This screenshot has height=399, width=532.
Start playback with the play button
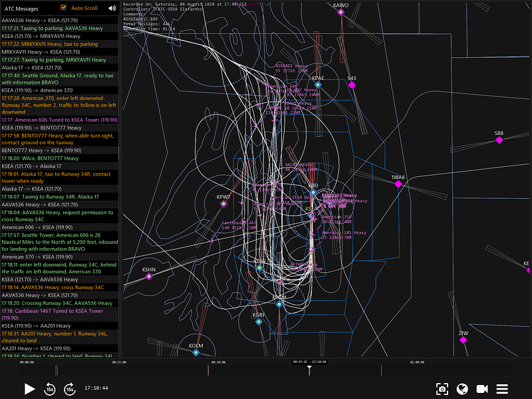[29, 389]
